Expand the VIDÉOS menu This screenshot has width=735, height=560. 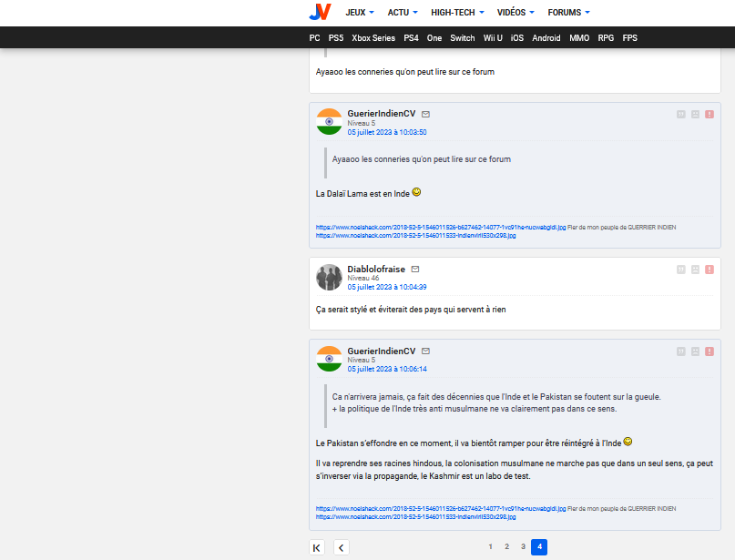(x=516, y=13)
